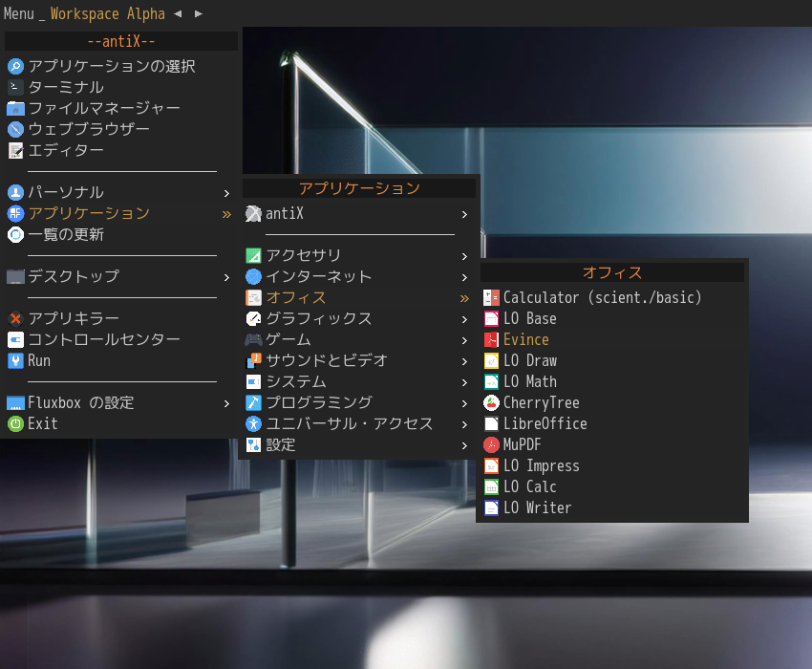The image size is (812, 669).
Task: Launch LO Base from the menu
Action: pos(612,318)
